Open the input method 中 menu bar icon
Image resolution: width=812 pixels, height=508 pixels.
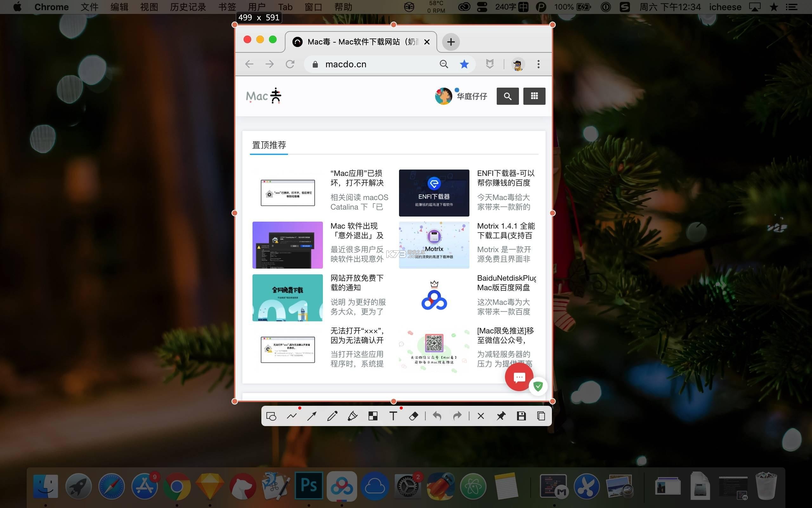point(523,7)
